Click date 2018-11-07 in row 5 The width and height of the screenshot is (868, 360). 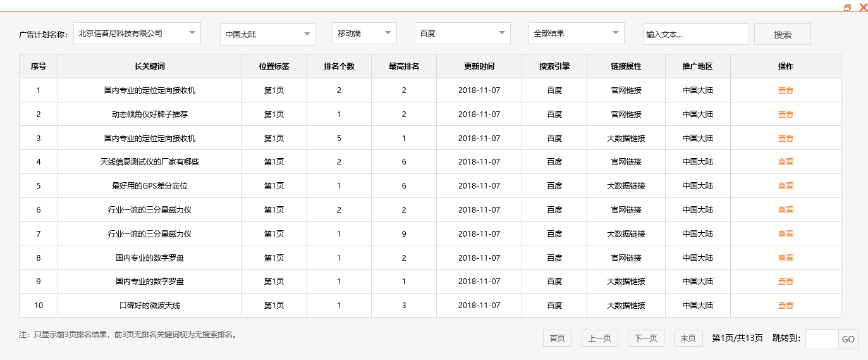click(479, 186)
